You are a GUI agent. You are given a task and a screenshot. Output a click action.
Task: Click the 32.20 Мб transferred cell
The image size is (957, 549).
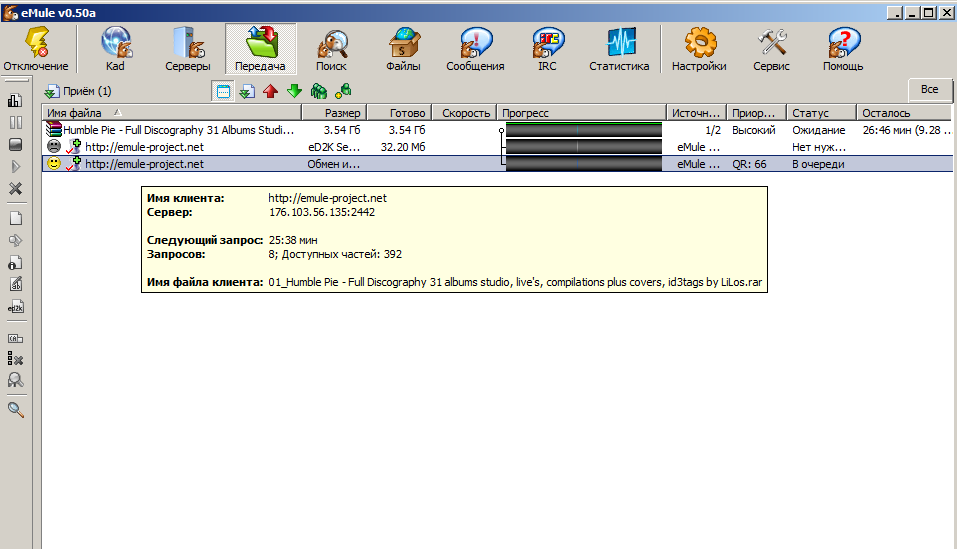[403, 147]
